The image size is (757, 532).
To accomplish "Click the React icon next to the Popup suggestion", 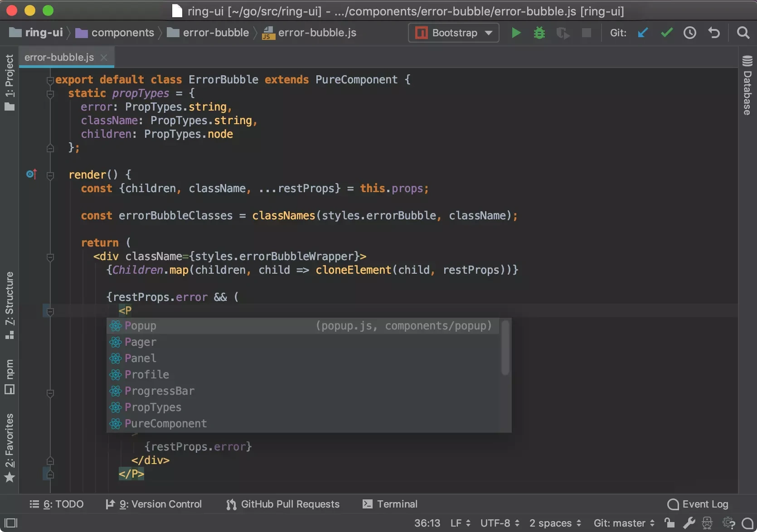I will 116,326.
